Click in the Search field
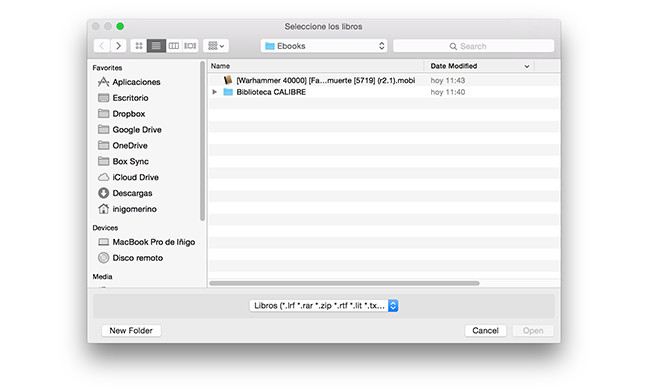Screen dimensions: 650x392 473,46
